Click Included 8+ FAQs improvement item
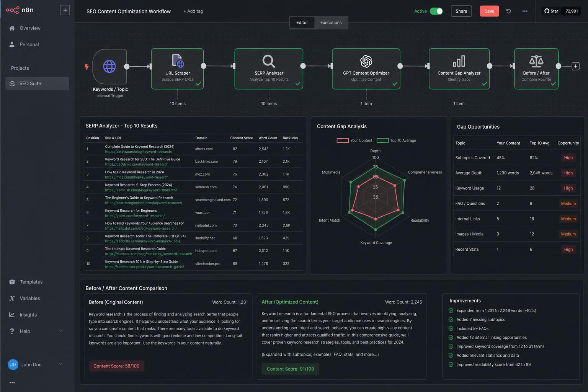The width and height of the screenshot is (588, 392). (472, 328)
